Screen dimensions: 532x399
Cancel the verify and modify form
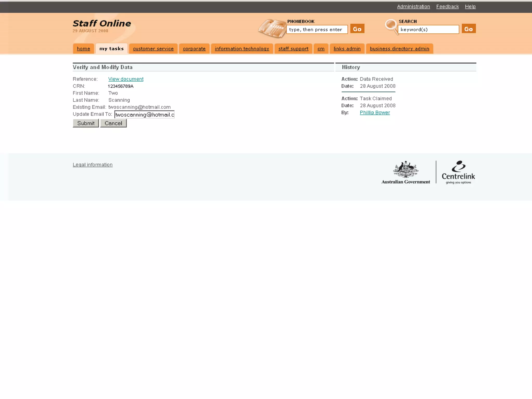point(113,123)
